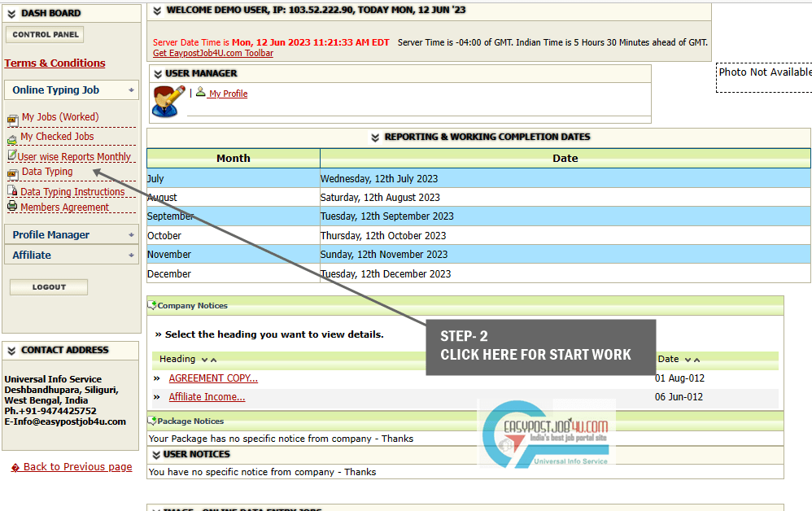This screenshot has width=812, height=511.
Task: Select Thursday, 12th October 2023 cell
Action: coord(565,236)
